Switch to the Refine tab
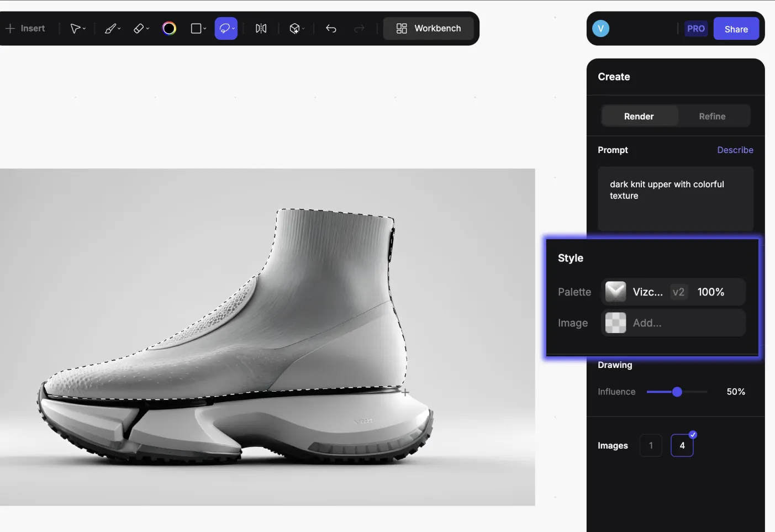Viewport: 775px width, 532px height. pos(712,116)
